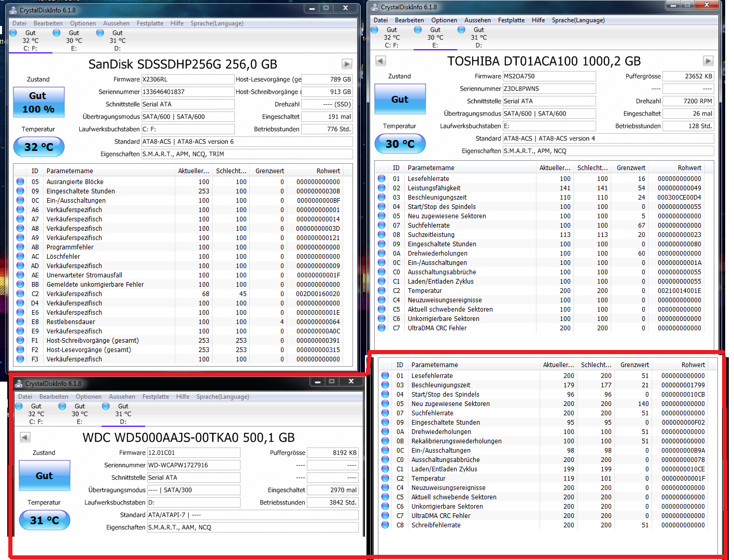
Task: Open Sprache(Language) menu in WDC window
Action: (222, 397)
